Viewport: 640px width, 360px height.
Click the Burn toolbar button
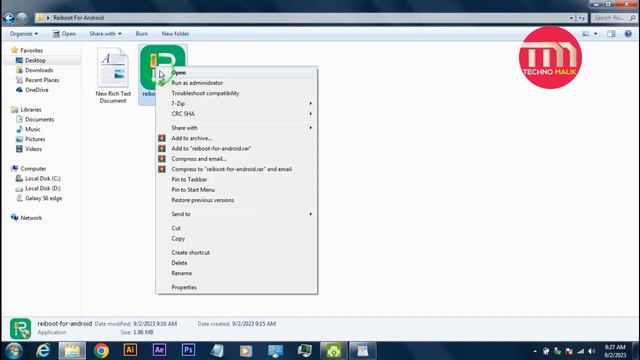[x=142, y=34]
